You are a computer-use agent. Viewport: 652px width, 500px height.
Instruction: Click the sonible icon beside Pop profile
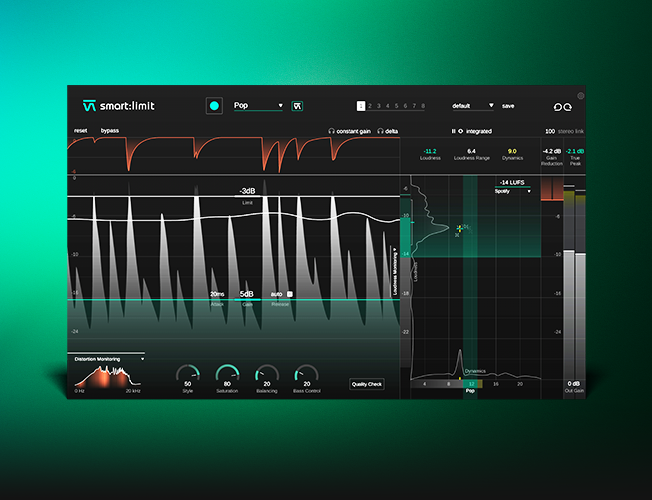point(297,106)
